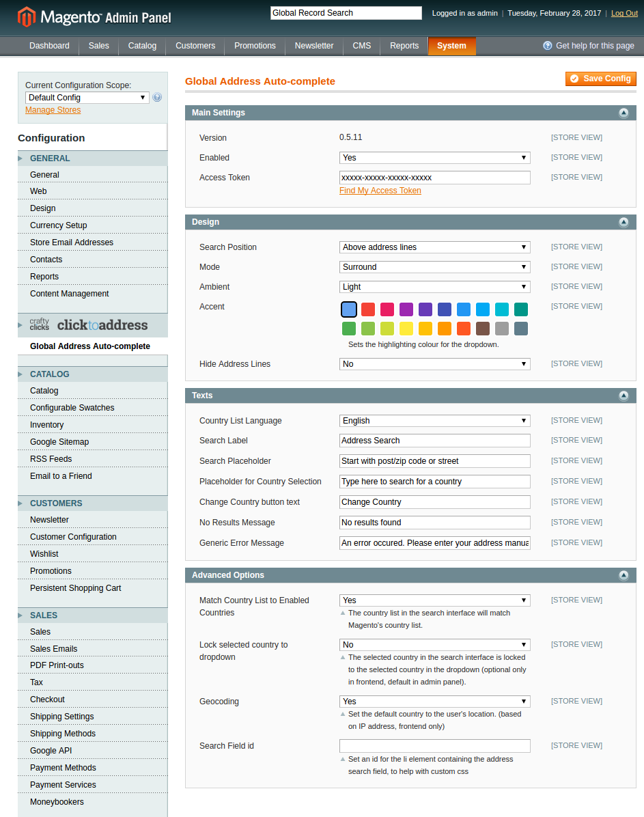
Task: Click Get help for this page
Action: pyautogui.click(x=595, y=46)
